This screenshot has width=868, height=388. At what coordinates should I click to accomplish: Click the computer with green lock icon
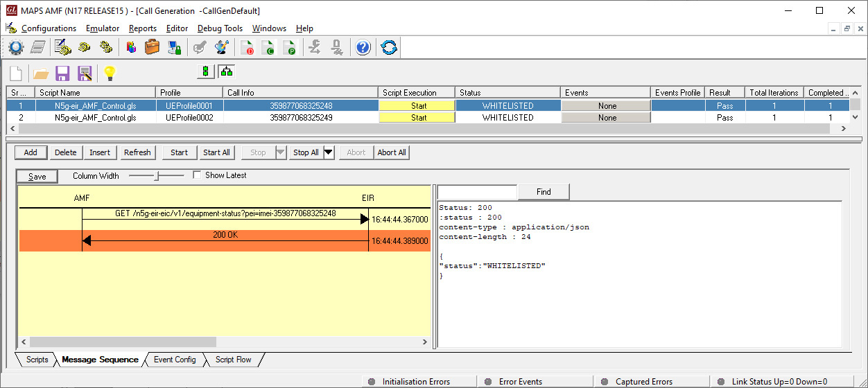(174, 47)
